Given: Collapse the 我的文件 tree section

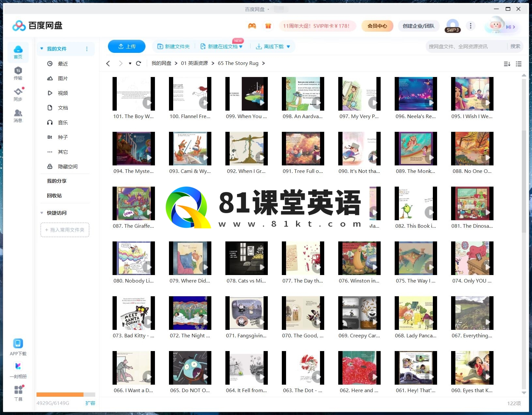Looking at the screenshot, I should (42, 49).
